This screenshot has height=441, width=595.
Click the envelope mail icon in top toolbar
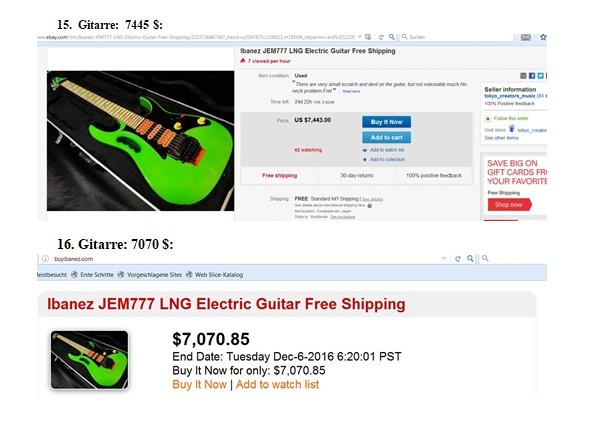coord(526,37)
